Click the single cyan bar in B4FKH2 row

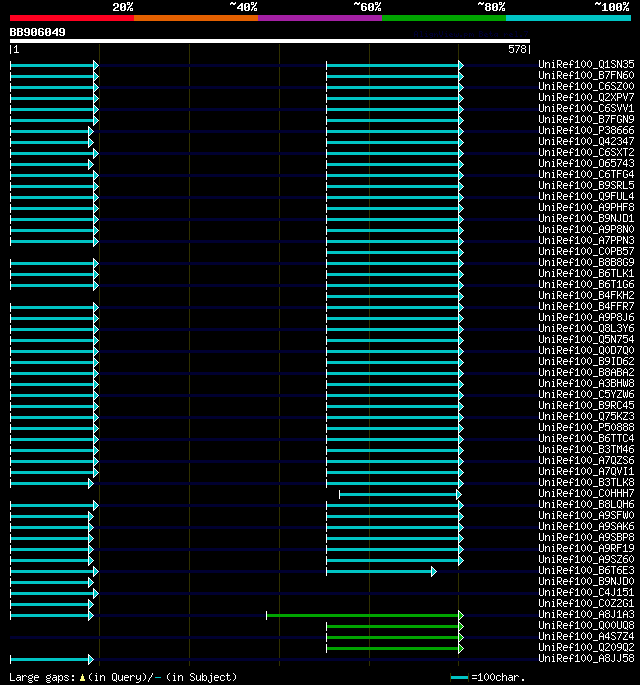[x=395, y=296]
